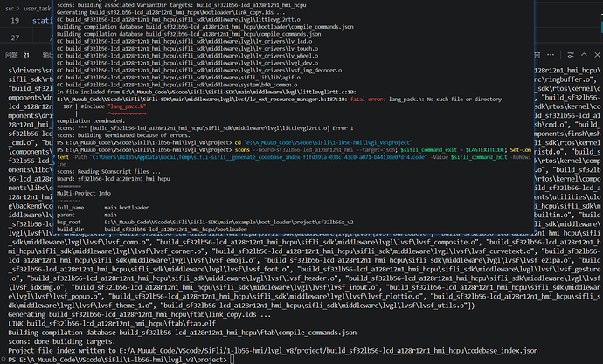603x364 pixels.
Task: Click the ftab link_copy.lds Generating line
Action: click(140, 314)
